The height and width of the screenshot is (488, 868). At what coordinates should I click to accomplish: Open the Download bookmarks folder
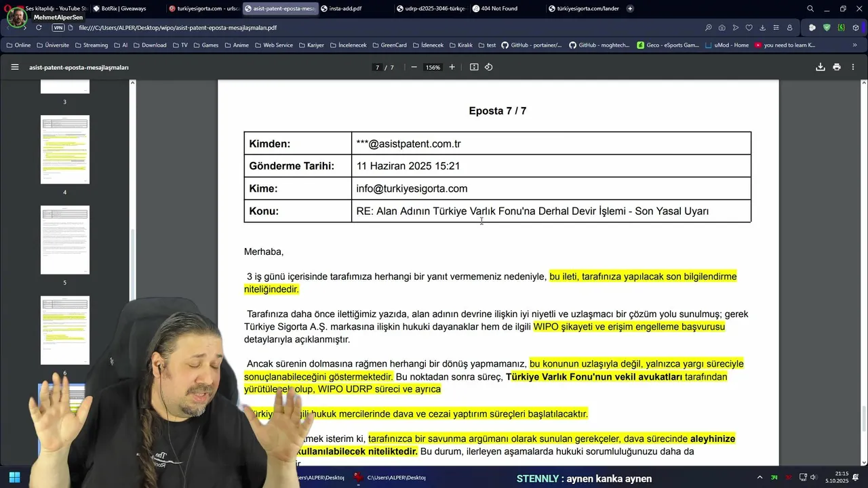pyautogui.click(x=150, y=45)
